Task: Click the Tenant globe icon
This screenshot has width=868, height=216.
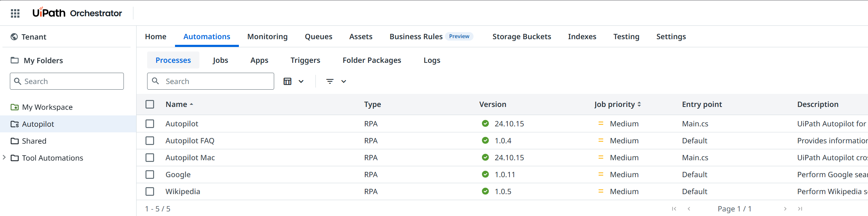Action: point(14,37)
